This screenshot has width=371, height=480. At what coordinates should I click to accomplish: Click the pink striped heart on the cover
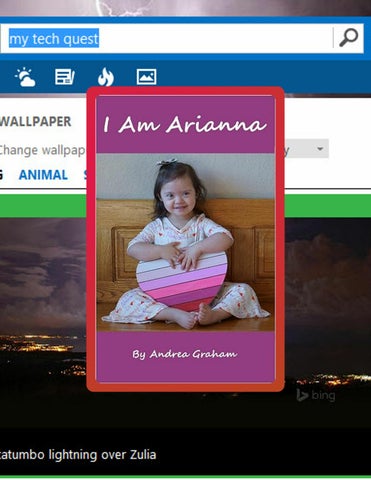tap(182, 281)
